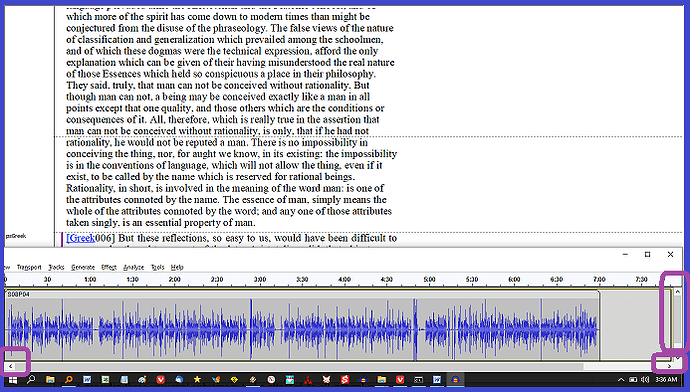Click the vertical scrollbar up arrow
Screen dimensions: 690x392
pos(678,292)
